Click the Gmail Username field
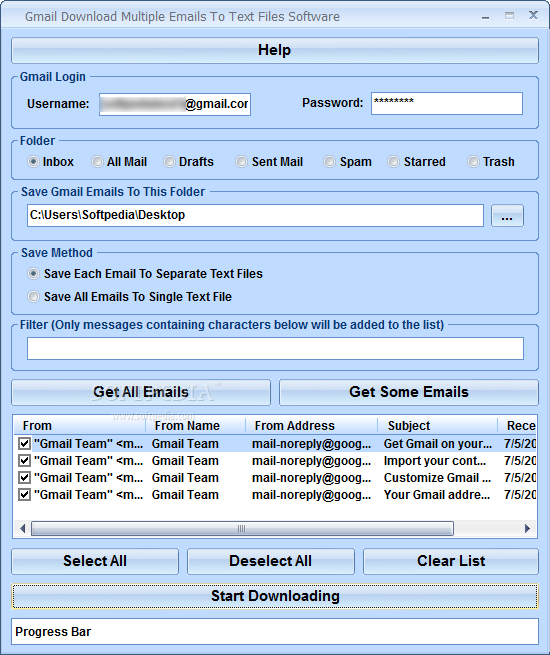The height and width of the screenshot is (655, 550). pos(175,104)
